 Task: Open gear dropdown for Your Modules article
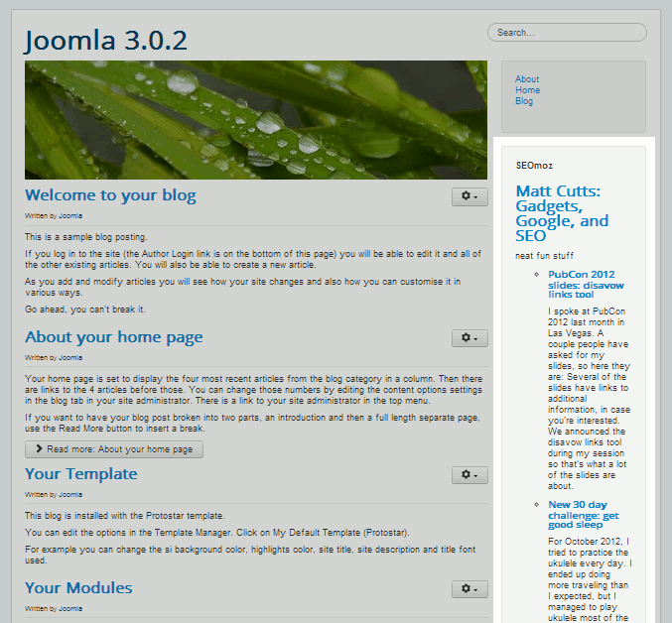pyautogui.click(x=470, y=589)
